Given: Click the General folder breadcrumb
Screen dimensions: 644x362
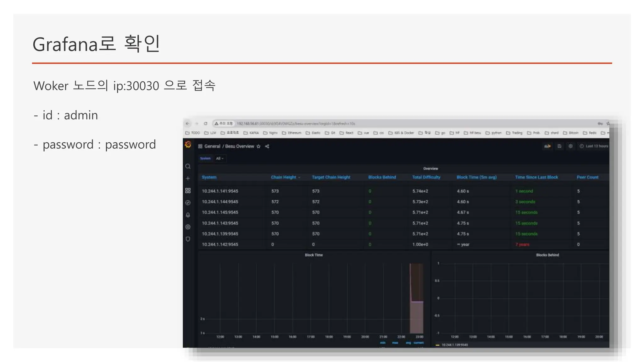Looking at the screenshot, I should 212,146.
